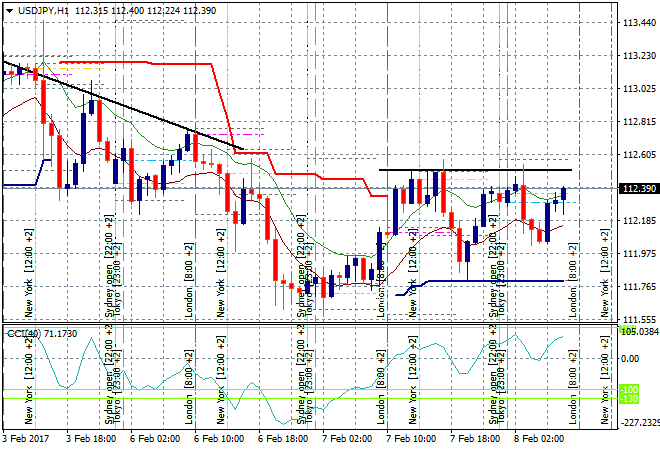660x450 pixels.
Task: Open the chart menu triangle beside USDJPY,H1
Action: tap(9, 11)
